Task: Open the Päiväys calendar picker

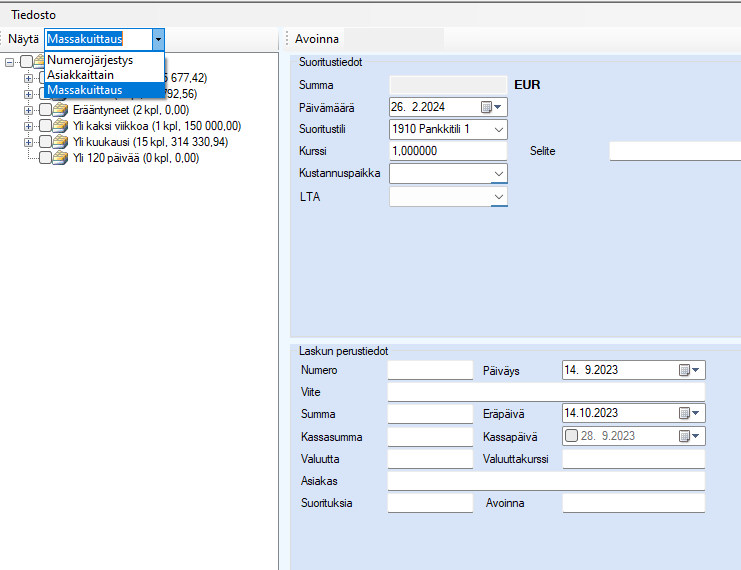Action: click(x=691, y=370)
